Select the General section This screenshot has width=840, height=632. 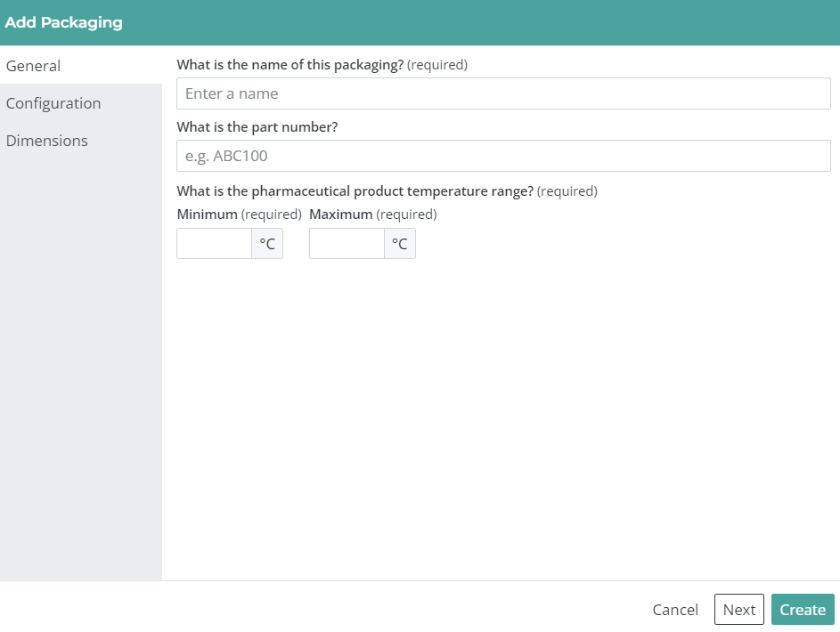point(34,66)
